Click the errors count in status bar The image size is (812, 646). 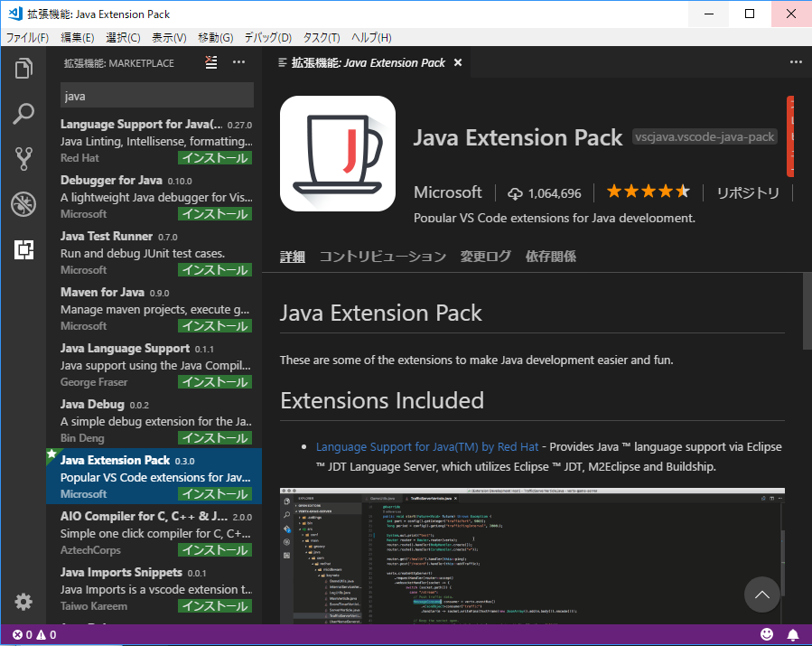(x=23, y=634)
